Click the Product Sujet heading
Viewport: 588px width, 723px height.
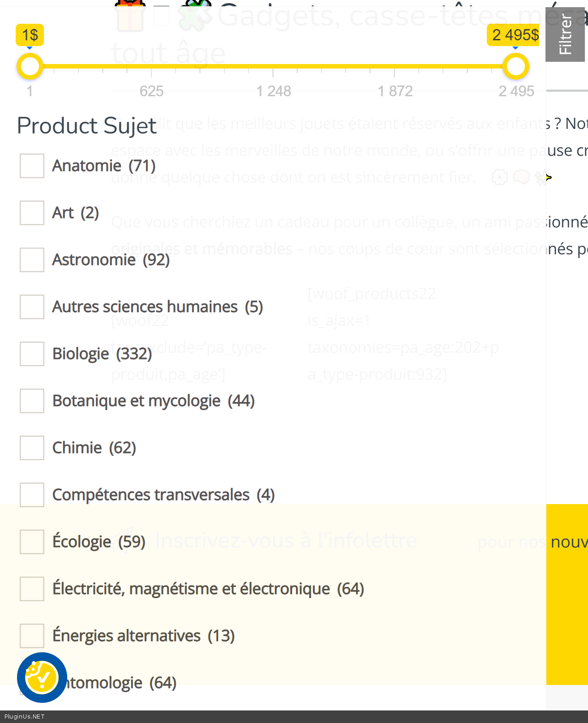point(86,126)
